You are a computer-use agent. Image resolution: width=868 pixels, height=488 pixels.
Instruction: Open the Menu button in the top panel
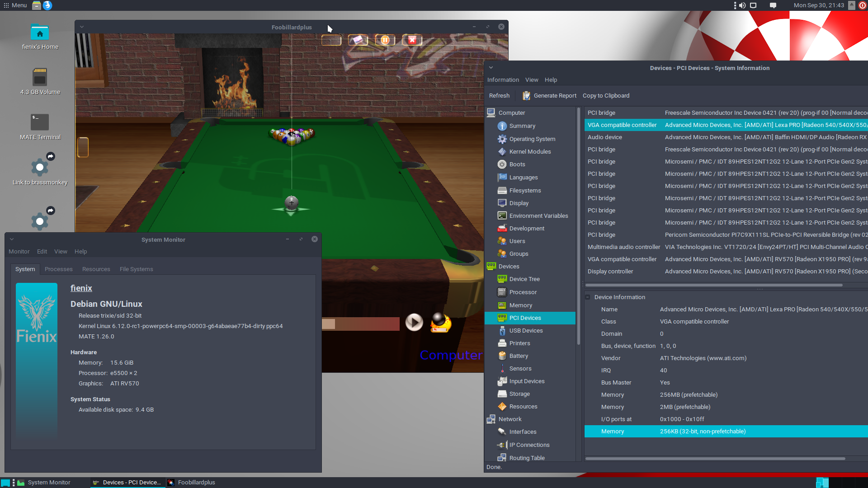pos(15,5)
